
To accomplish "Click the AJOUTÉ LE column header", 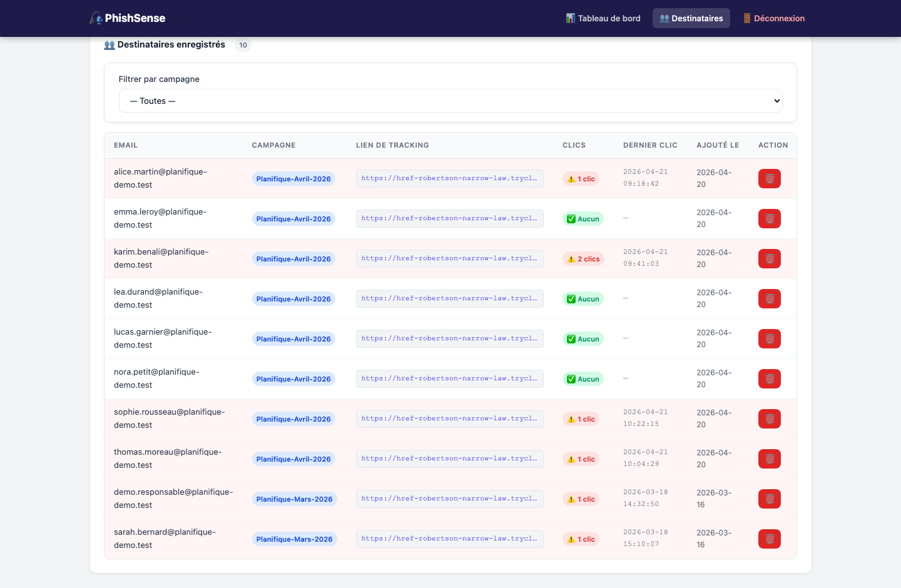I will click(718, 145).
